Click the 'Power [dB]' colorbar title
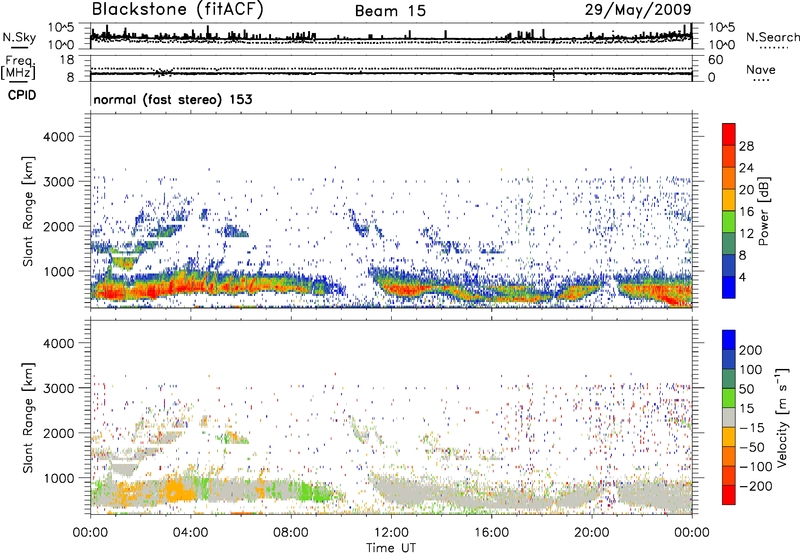Viewport: 800px width, 554px height. [763, 211]
